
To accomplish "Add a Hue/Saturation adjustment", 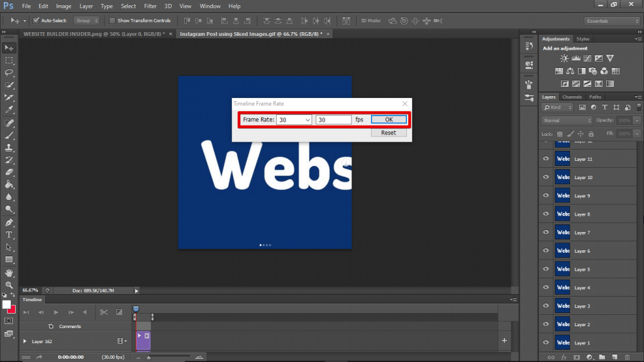I will coord(559,70).
